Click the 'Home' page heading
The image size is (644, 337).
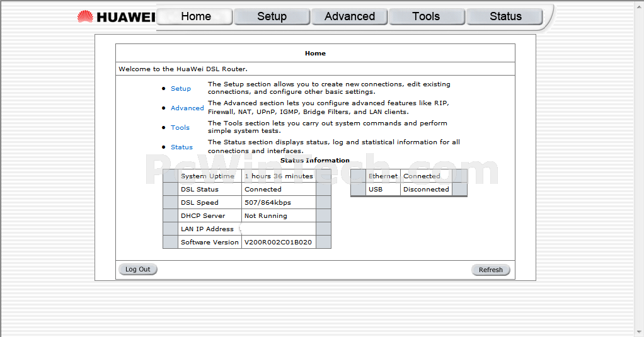point(316,54)
